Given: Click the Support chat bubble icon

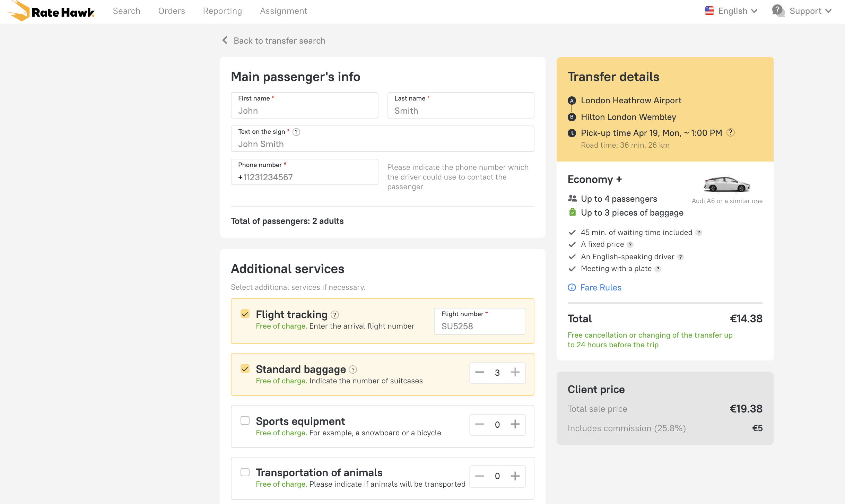Looking at the screenshot, I should pyautogui.click(x=778, y=10).
